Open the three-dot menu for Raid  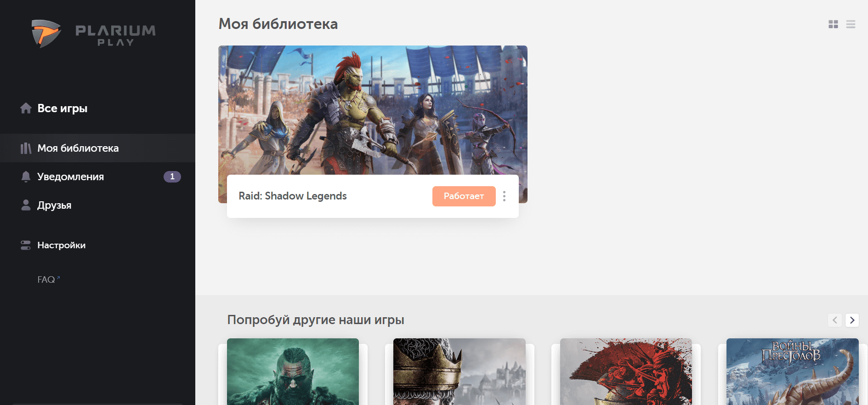coord(504,196)
